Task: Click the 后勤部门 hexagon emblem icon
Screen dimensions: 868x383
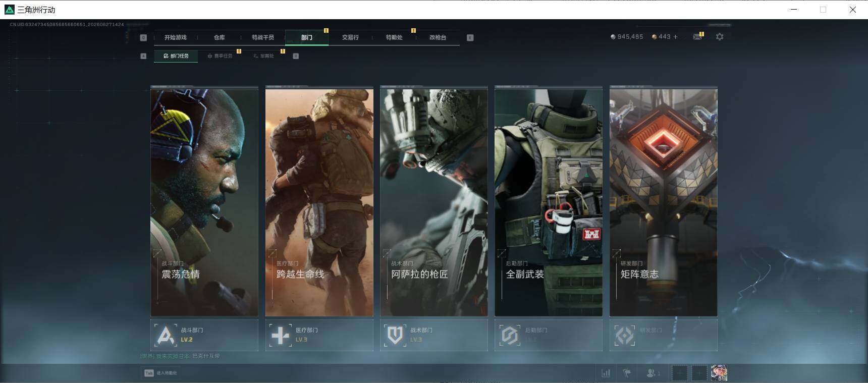Action: tap(510, 335)
